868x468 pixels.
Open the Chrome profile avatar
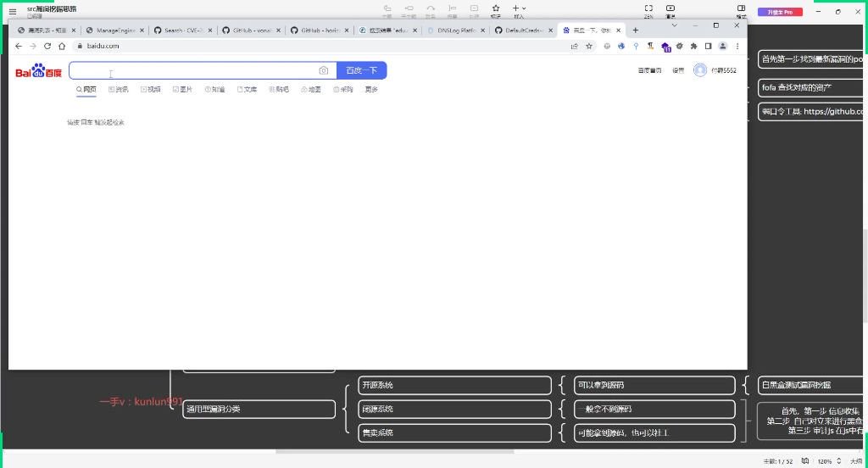(722, 46)
